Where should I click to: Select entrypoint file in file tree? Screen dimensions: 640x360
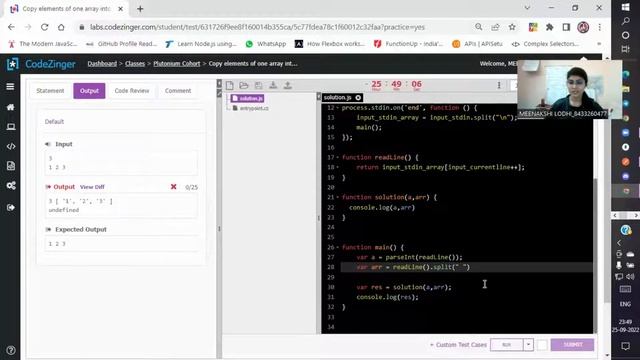click(x=251, y=108)
